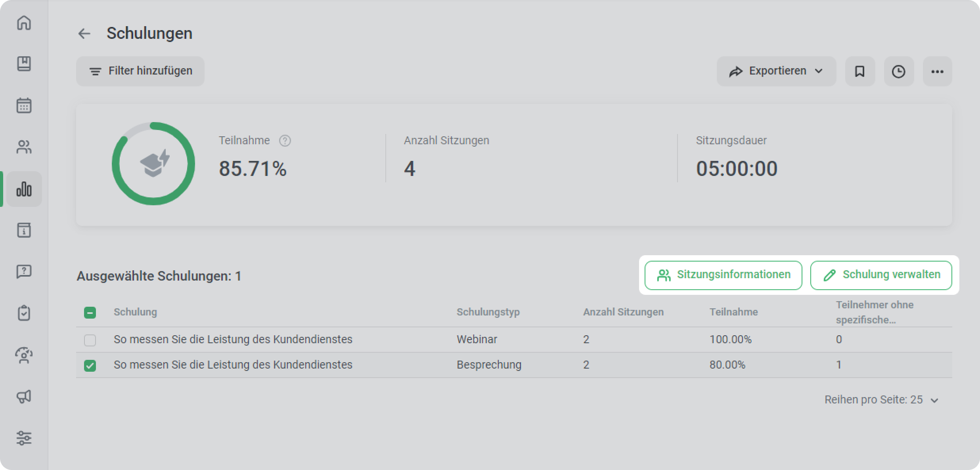Click the Schulungen page title
The width and height of the screenshot is (980, 470).
[149, 34]
